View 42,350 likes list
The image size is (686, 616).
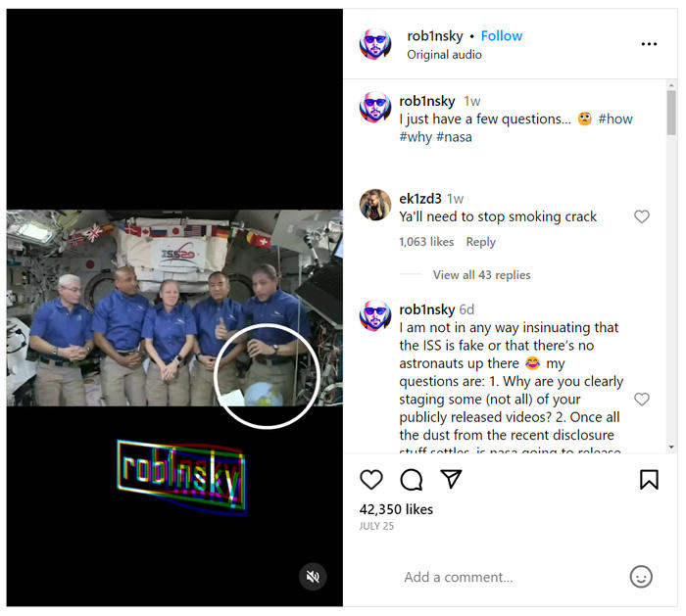[396, 509]
